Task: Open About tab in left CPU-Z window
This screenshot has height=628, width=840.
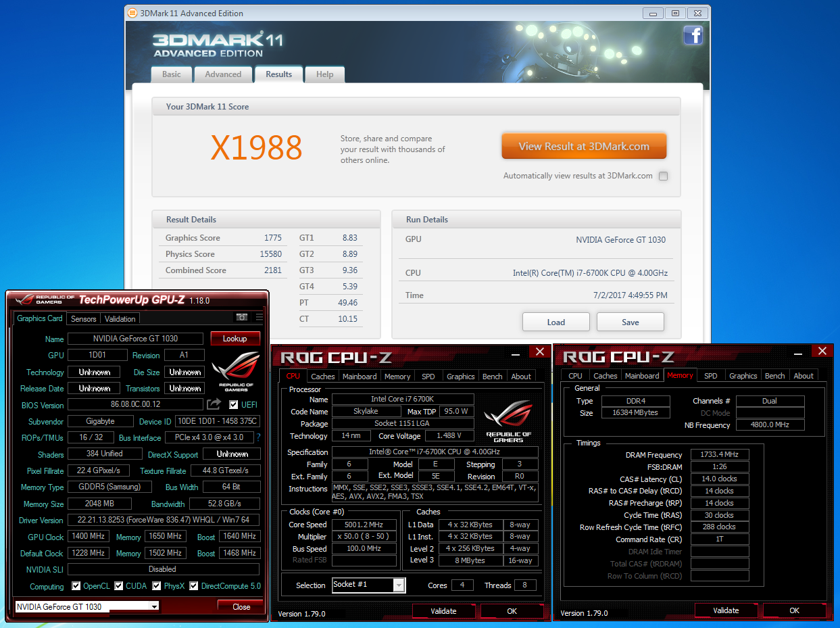Action: click(x=521, y=377)
